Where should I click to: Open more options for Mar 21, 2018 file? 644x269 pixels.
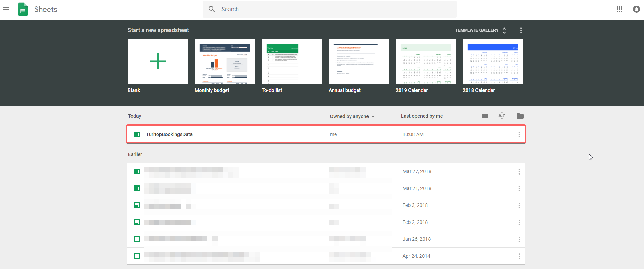519,189
